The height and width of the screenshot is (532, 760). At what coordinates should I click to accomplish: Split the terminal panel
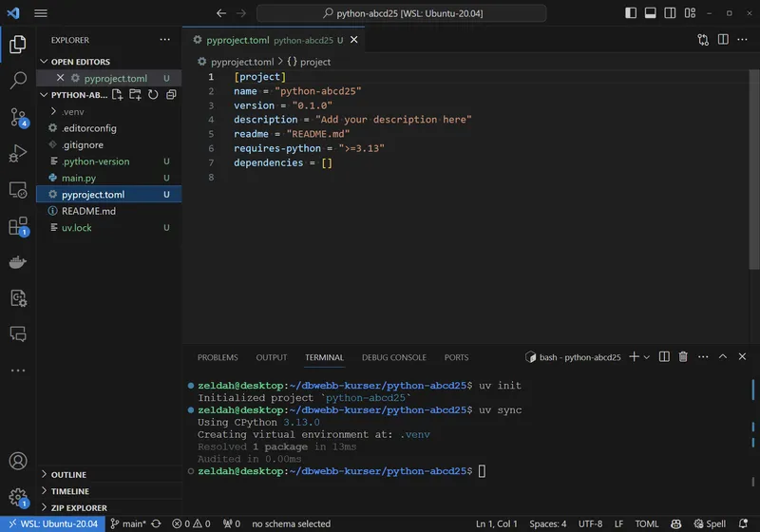tap(664, 357)
